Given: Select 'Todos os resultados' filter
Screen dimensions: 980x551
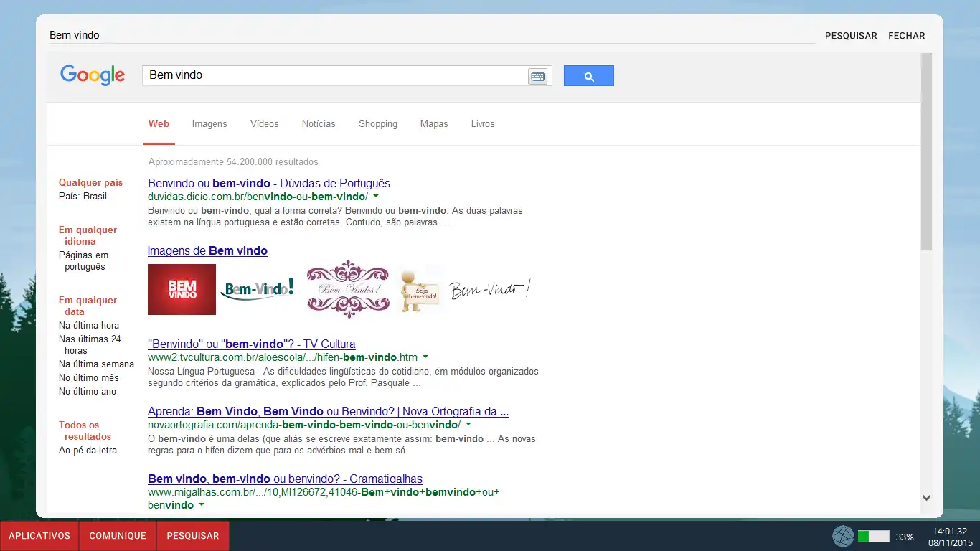Looking at the screenshot, I should (x=85, y=430).
